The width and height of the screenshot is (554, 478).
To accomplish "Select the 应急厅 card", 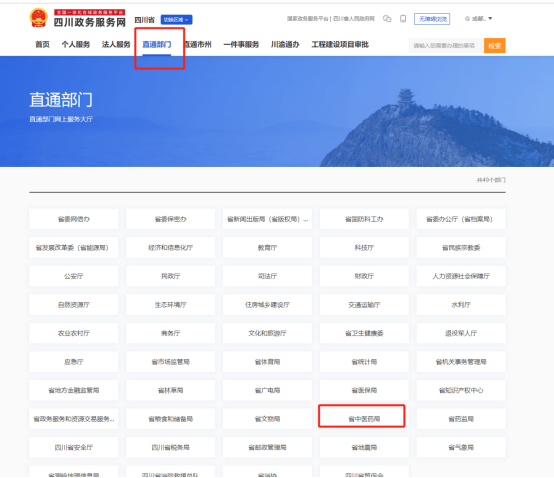I will (x=74, y=362).
